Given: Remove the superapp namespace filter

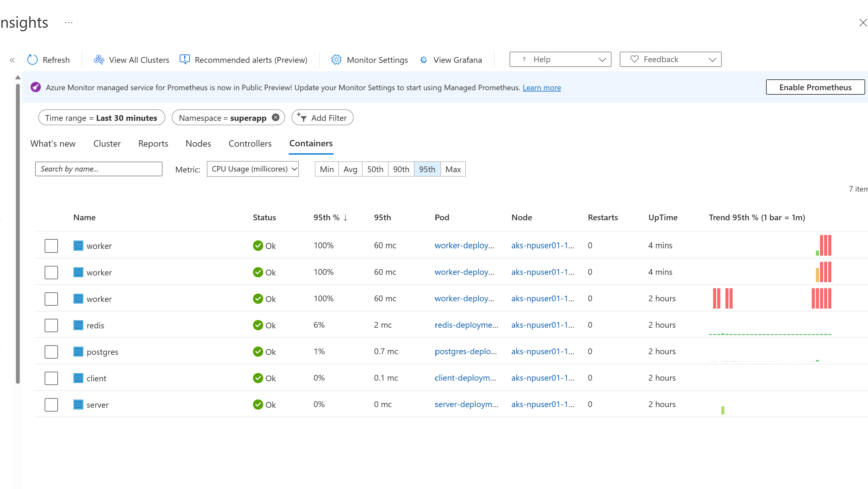Looking at the screenshot, I should point(276,117).
